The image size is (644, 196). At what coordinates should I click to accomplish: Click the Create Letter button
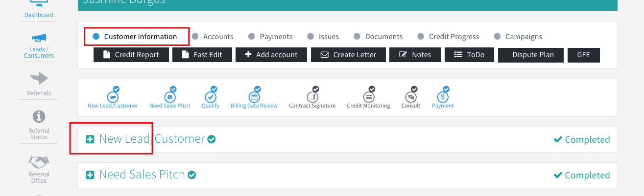pos(348,55)
